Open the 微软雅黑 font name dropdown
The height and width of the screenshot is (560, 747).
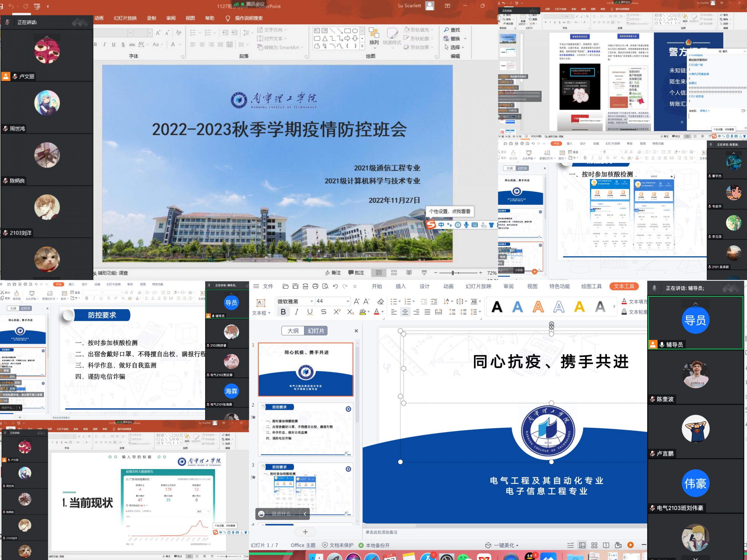[312, 301]
